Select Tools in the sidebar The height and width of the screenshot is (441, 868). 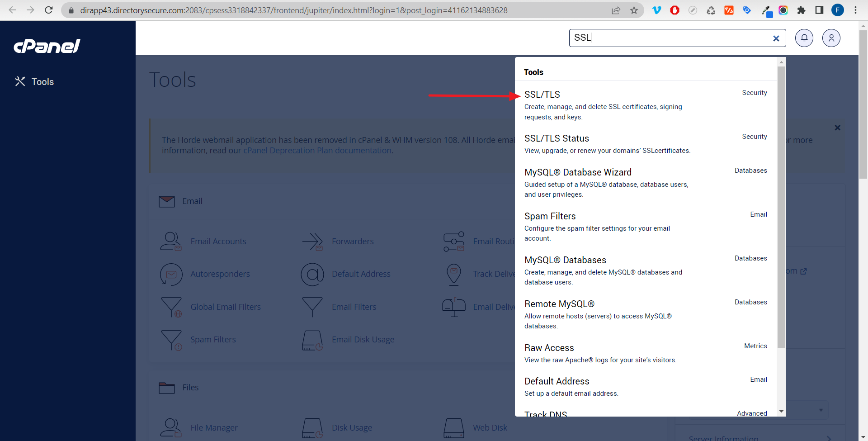[42, 82]
